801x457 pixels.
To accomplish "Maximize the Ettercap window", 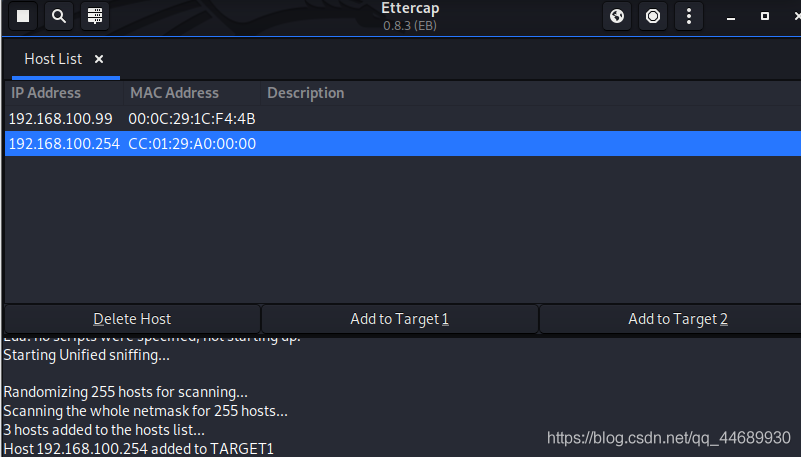I will click(765, 16).
